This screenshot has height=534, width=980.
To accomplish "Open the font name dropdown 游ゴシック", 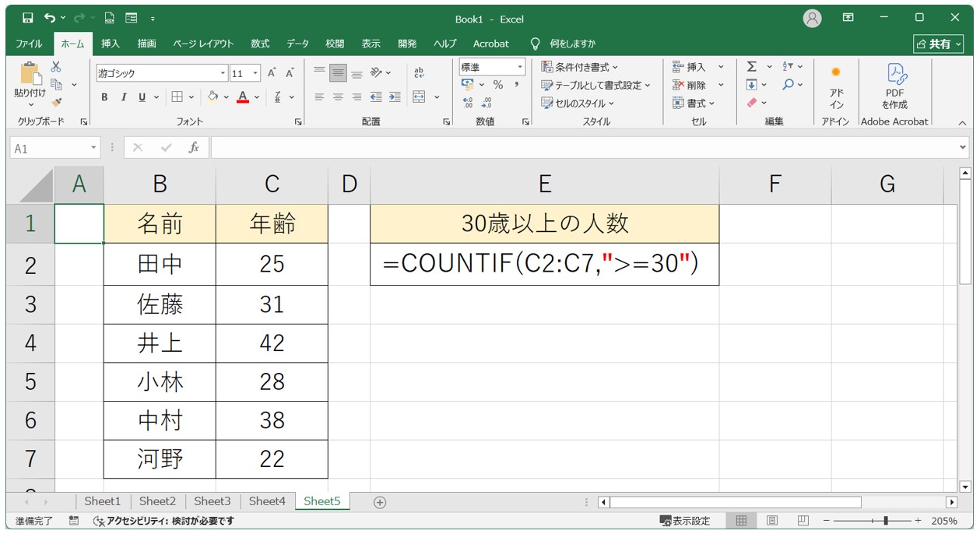I will (223, 73).
